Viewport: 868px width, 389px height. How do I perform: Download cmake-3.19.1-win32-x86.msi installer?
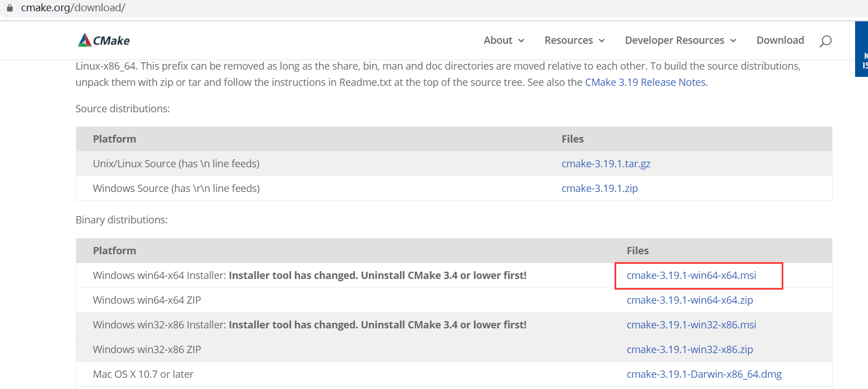(x=691, y=325)
